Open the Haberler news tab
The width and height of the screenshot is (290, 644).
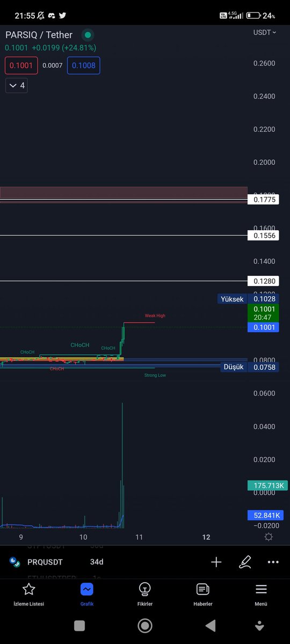(203, 595)
